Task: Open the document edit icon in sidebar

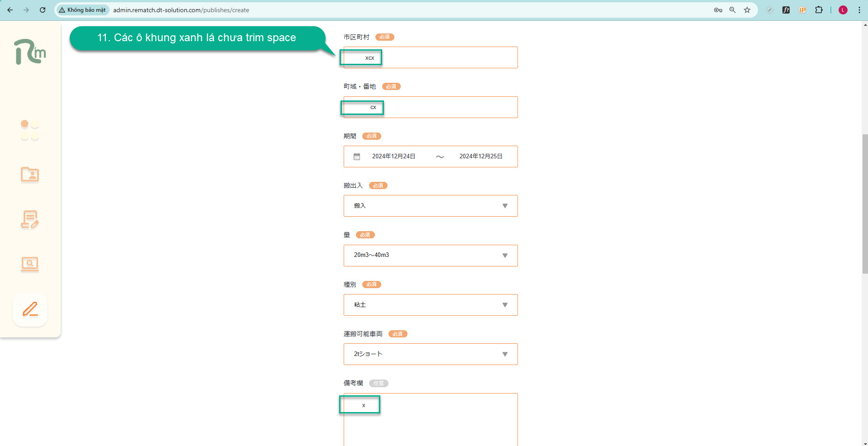Action: click(30, 220)
